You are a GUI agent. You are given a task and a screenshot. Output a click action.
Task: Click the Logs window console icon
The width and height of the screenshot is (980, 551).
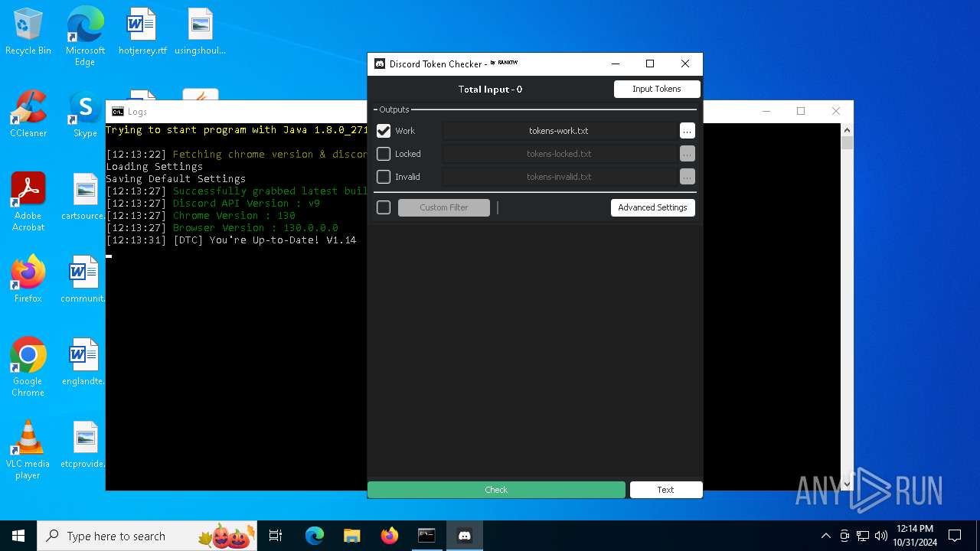tap(117, 112)
